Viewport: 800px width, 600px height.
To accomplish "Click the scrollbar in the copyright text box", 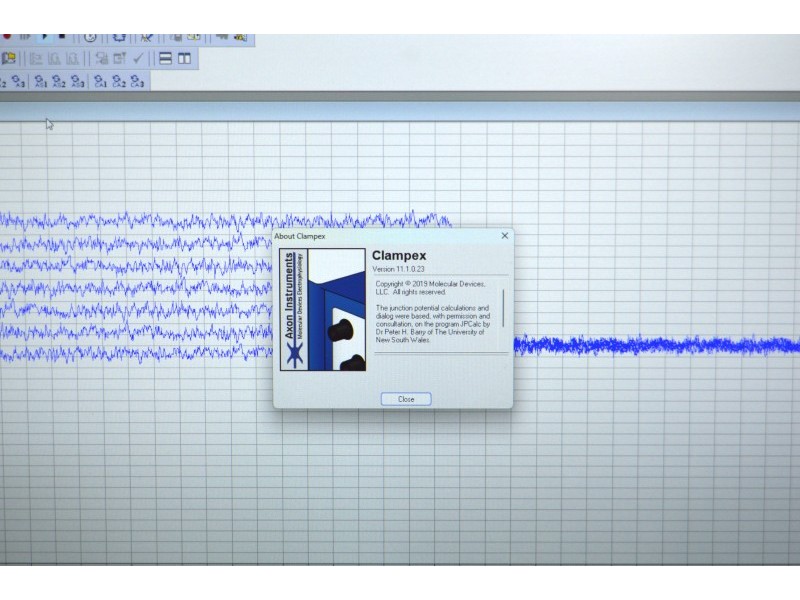I will click(503, 308).
